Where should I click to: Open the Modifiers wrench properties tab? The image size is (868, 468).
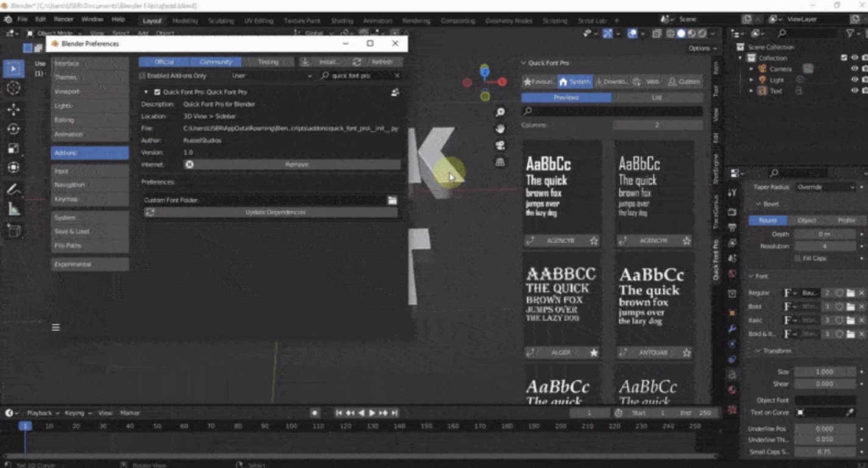point(733,328)
